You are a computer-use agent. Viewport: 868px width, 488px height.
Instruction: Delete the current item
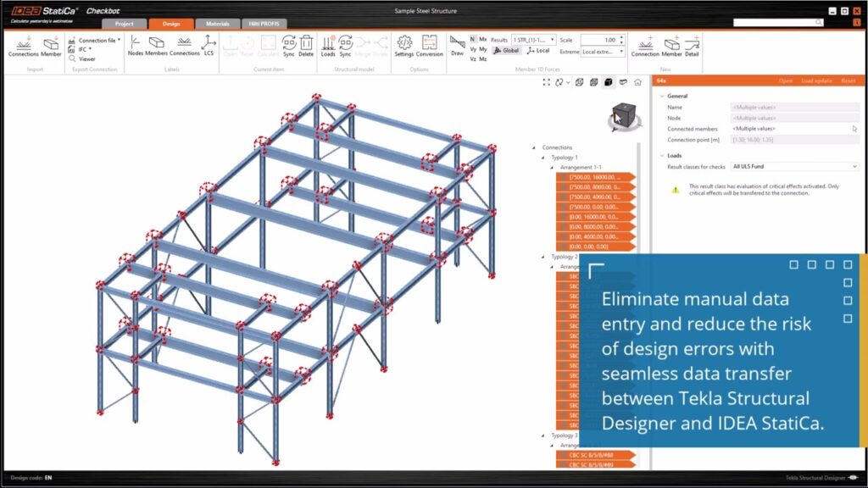click(306, 46)
